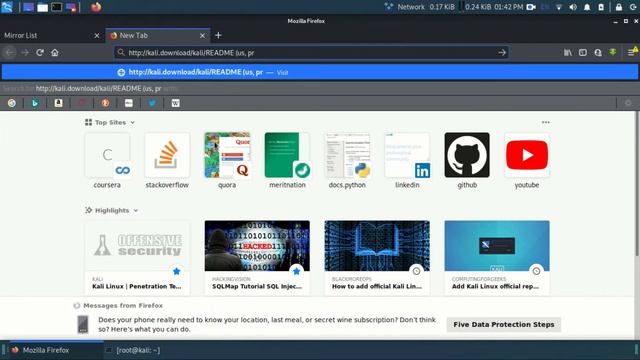640x360 pixels.
Task: Open the Top Sites options ellipsis menu
Action: [x=546, y=122]
